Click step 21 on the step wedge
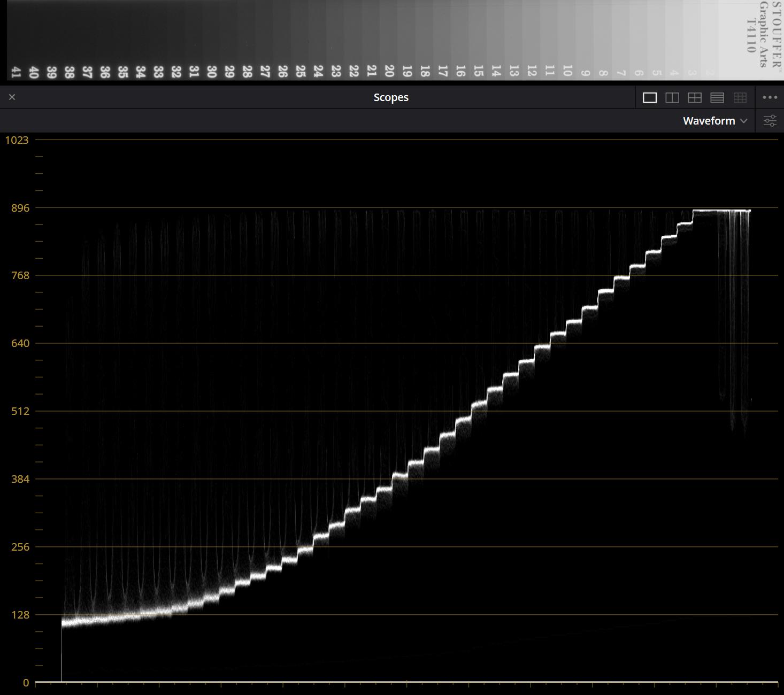Screen dimensions: 784x695 (x=371, y=71)
